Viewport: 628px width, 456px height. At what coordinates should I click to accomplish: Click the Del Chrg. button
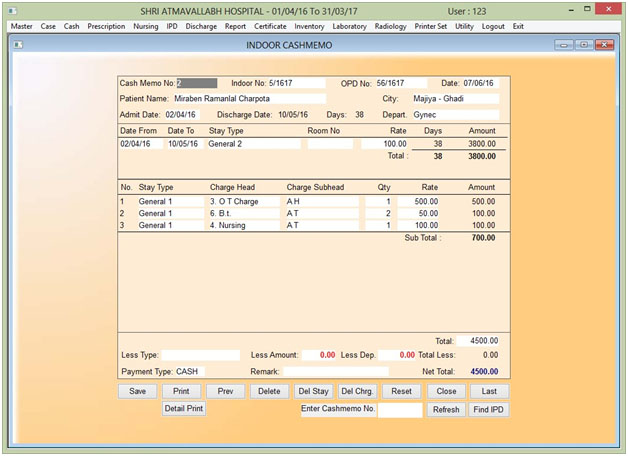point(357,391)
